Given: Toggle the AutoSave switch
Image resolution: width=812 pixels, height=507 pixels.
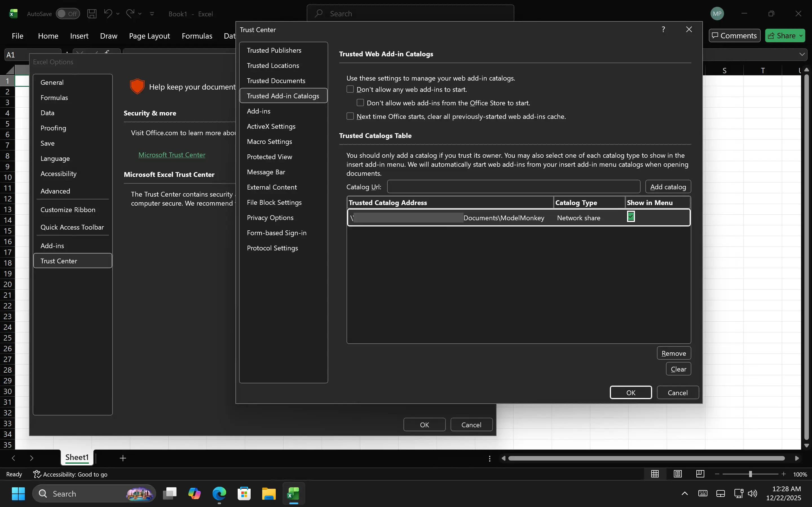Looking at the screenshot, I should [x=68, y=14].
